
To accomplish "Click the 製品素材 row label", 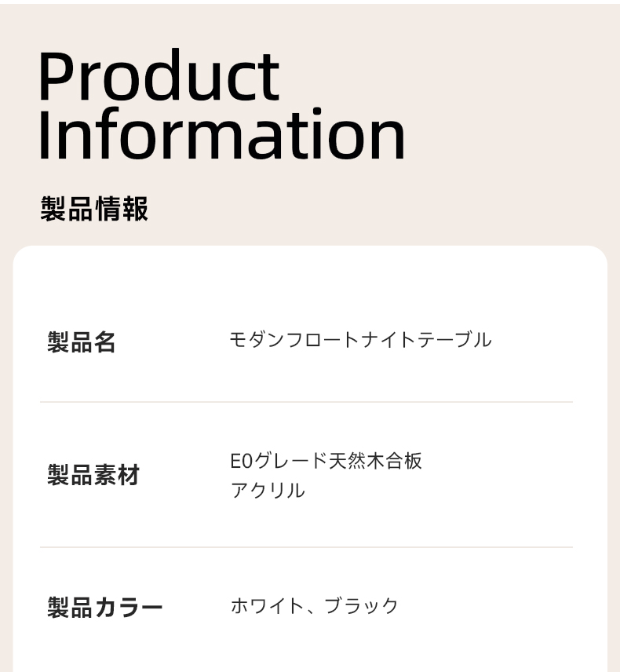I will [93, 475].
